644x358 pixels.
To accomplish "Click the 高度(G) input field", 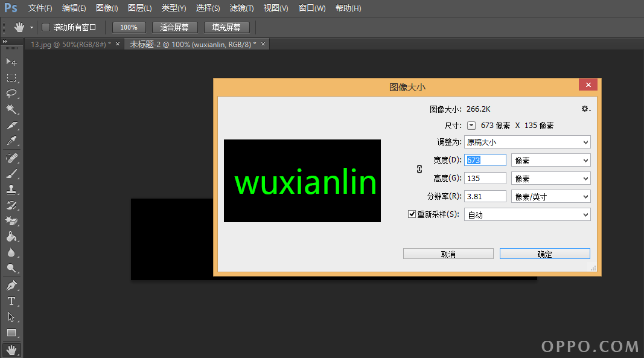I will 485,178.
